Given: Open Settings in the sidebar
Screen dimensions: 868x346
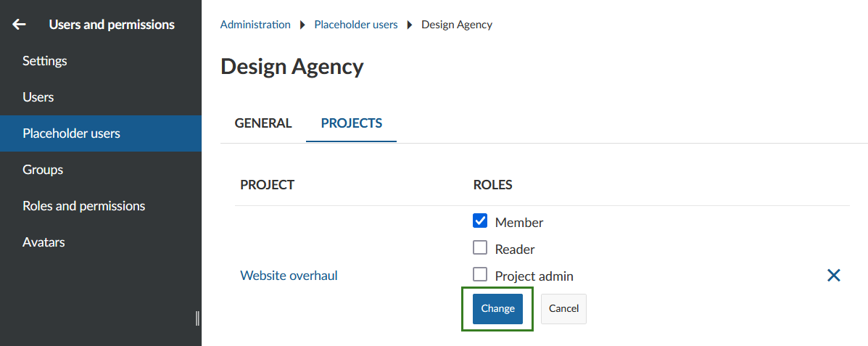Looking at the screenshot, I should coord(45,61).
